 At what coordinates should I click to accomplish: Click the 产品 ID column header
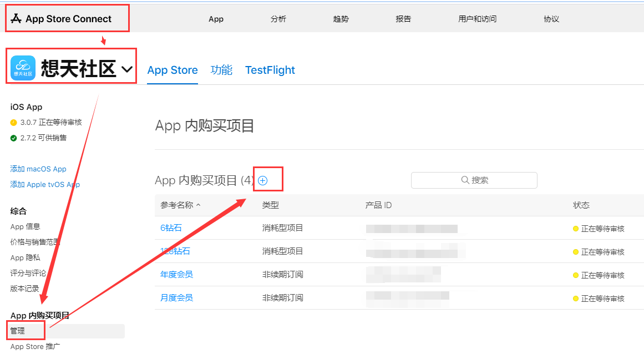click(378, 205)
